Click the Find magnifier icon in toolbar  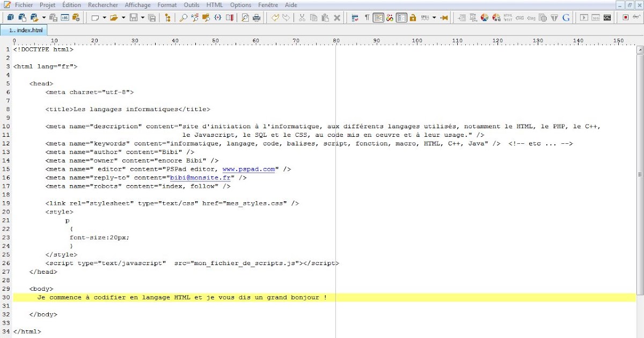pos(184,18)
